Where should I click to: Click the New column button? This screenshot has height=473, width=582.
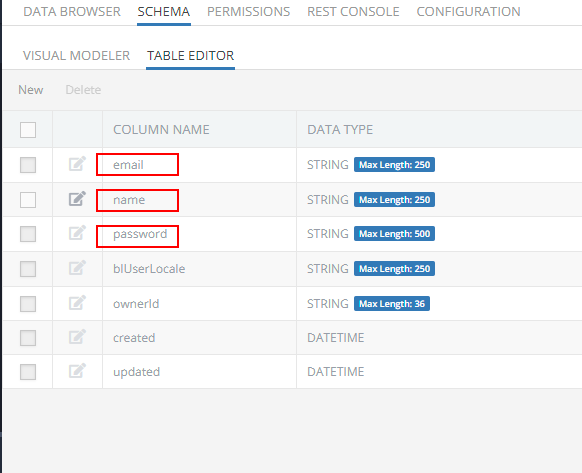pyautogui.click(x=30, y=90)
